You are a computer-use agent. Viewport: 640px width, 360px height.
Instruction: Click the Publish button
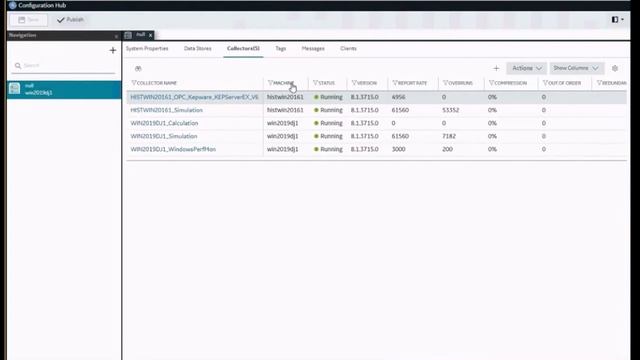(71, 20)
